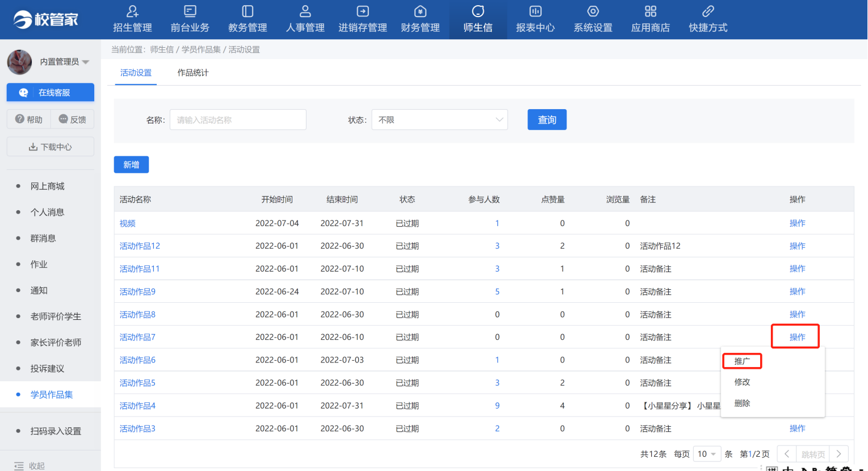Open the 活动作品11 activity link
The width and height of the screenshot is (868, 471).
pyautogui.click(x=140, y=269)
